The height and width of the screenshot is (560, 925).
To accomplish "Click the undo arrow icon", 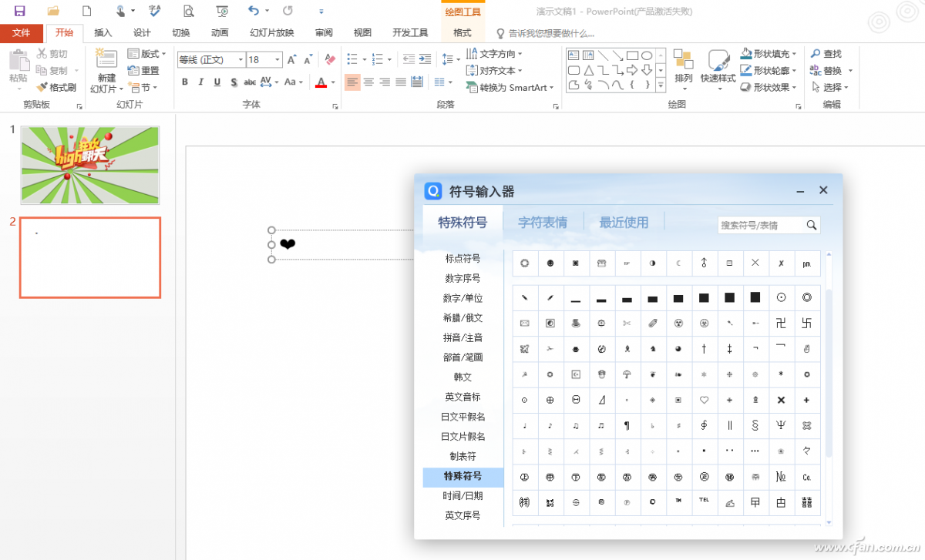I will click(x=254, y=11).
